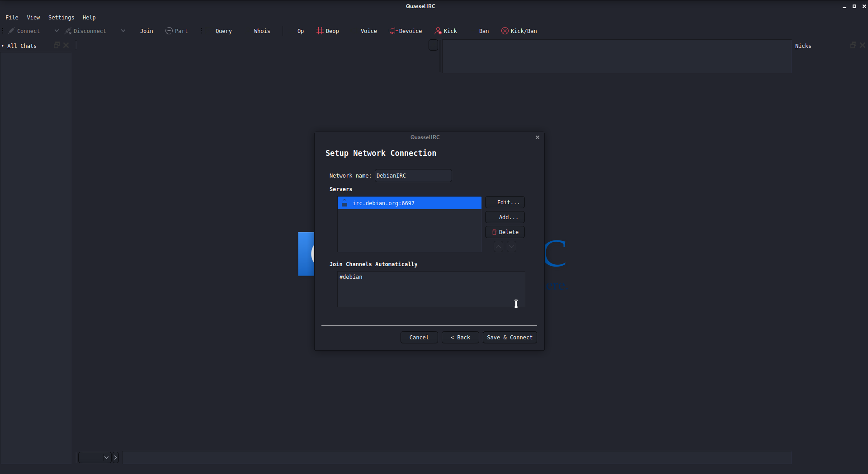Viewport: 868px width, 474px height.
Task: Close the Nicks dock panel
Action: [863, 45]
